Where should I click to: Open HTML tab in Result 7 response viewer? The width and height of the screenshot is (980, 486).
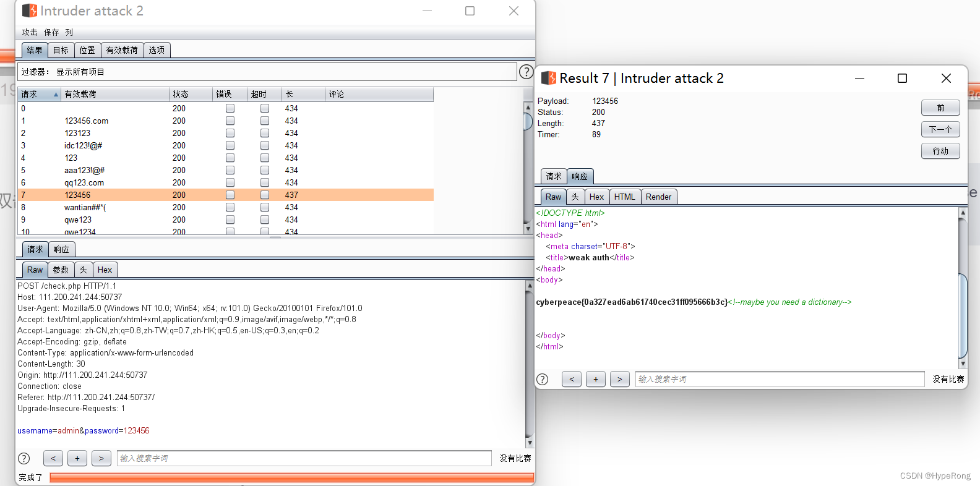624,197
